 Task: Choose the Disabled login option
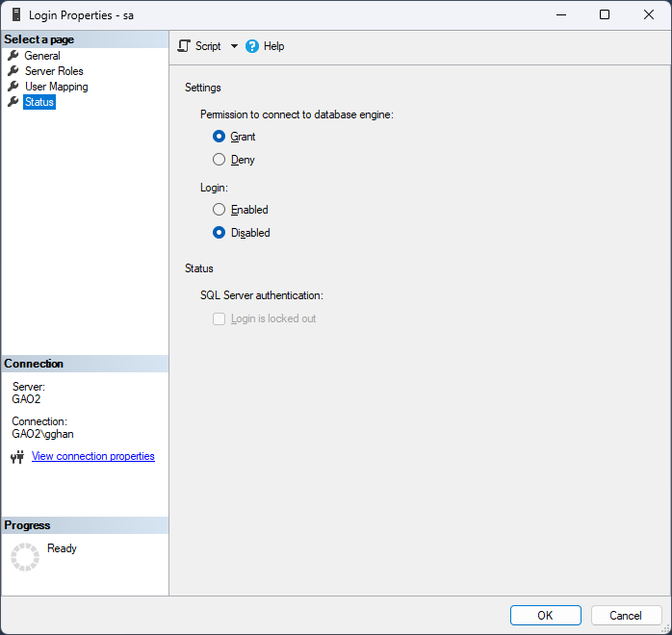(x=219, y=233)
